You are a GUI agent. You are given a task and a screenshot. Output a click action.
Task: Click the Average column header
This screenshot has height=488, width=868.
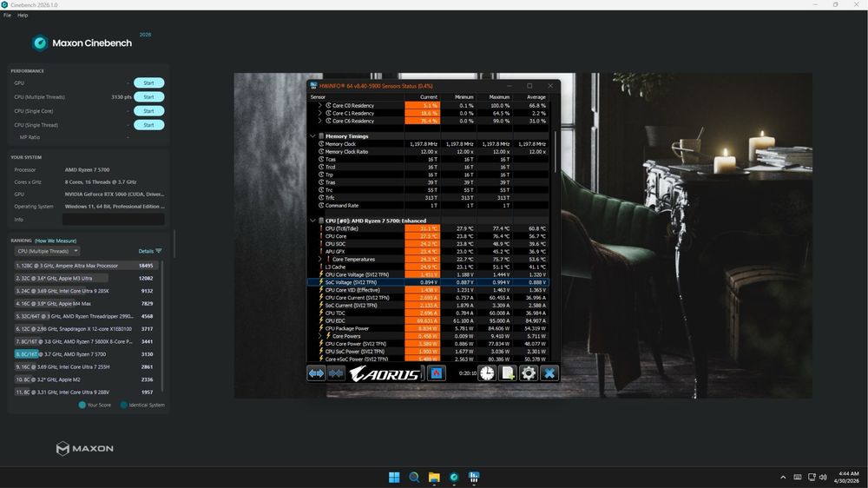pos(536,97)
